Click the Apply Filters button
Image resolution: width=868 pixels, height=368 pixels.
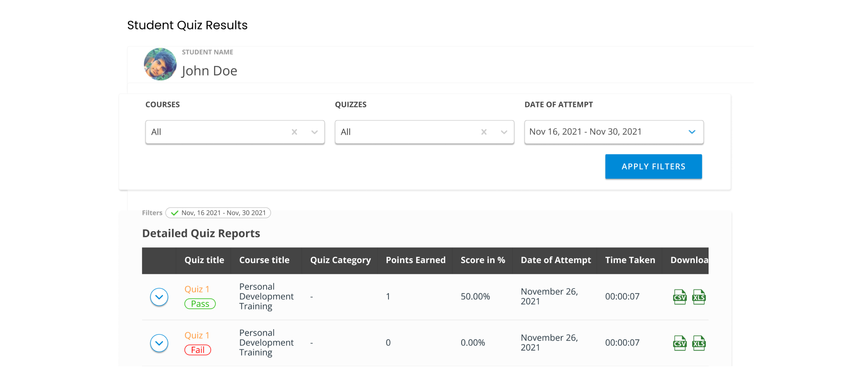tap(653, 167)
